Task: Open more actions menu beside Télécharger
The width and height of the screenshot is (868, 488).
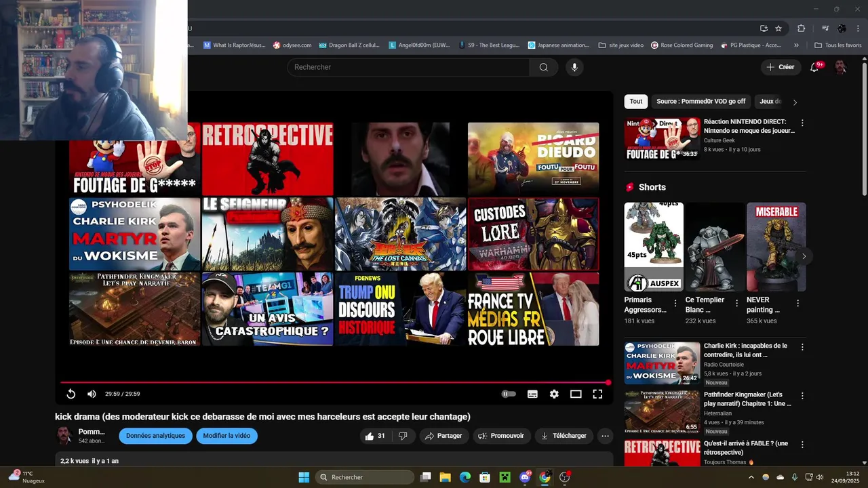Action: [606, 436]
